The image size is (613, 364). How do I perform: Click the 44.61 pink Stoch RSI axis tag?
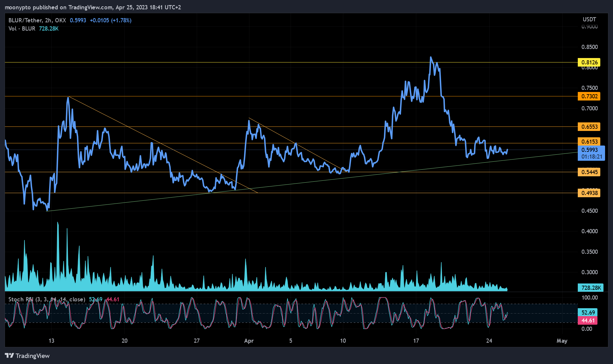point(588,321)
